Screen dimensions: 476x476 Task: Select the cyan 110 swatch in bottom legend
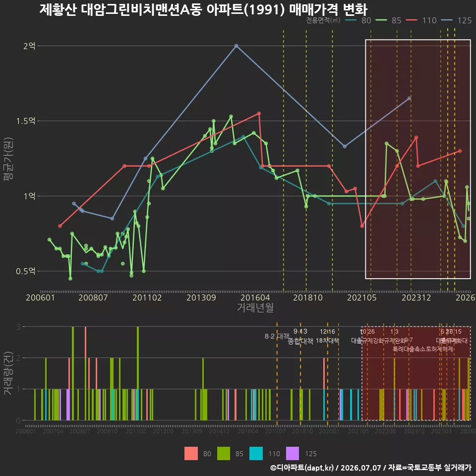click(256, 454)
